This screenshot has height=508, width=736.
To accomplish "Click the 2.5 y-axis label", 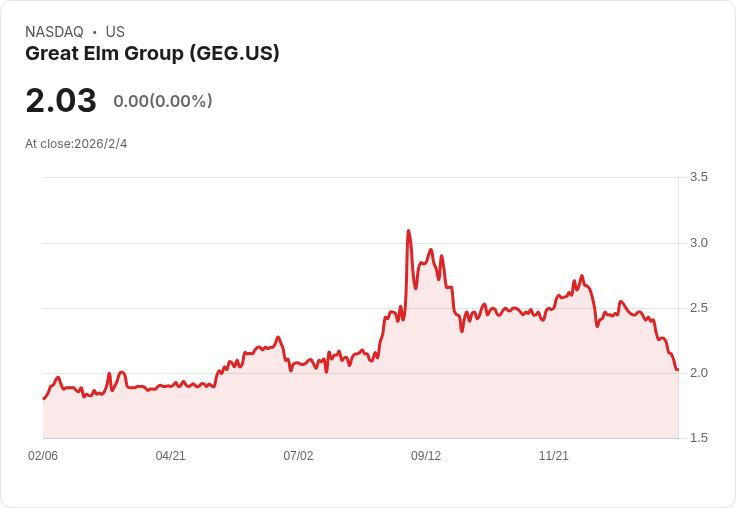I will click(699, 308).
